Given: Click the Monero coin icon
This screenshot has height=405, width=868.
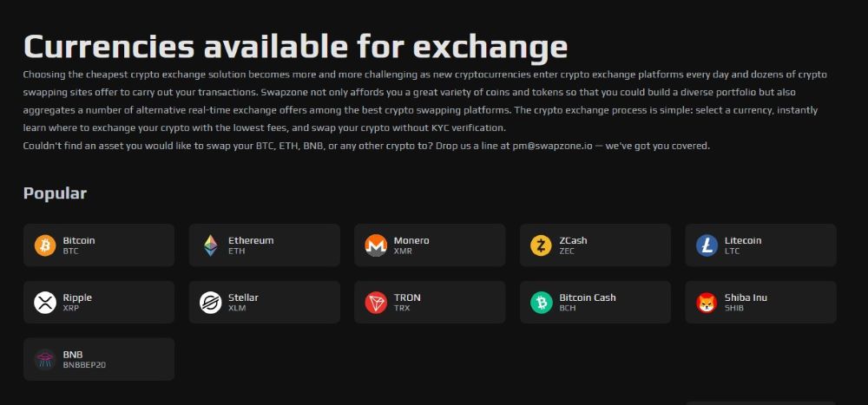Looking at the screenshot, I should click(x=376, y=245).
